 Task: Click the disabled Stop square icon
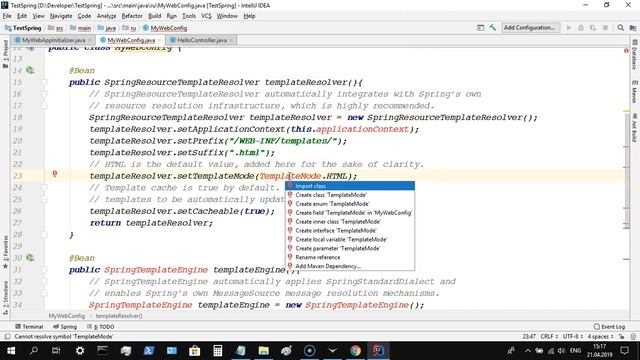[x=605, y=28]
